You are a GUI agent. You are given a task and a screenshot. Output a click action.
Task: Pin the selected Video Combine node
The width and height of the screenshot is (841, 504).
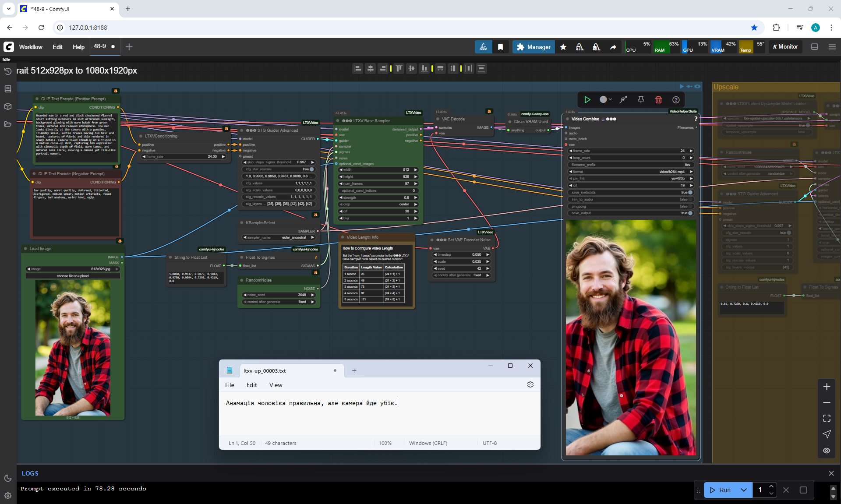click(641, 100)
